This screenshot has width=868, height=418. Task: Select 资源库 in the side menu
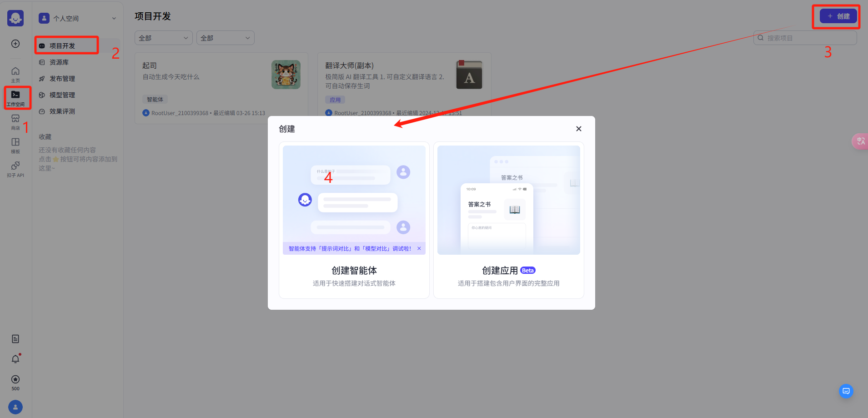[59, 62]
